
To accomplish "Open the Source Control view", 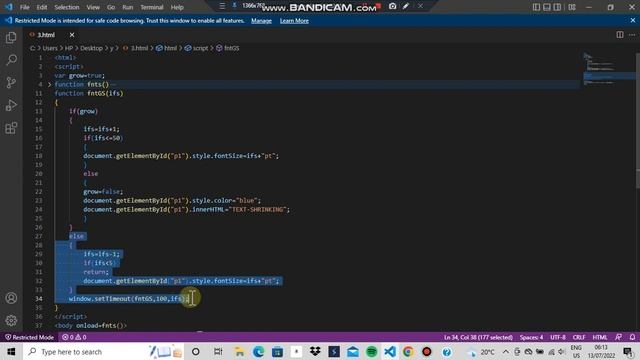I will (11, 83).
